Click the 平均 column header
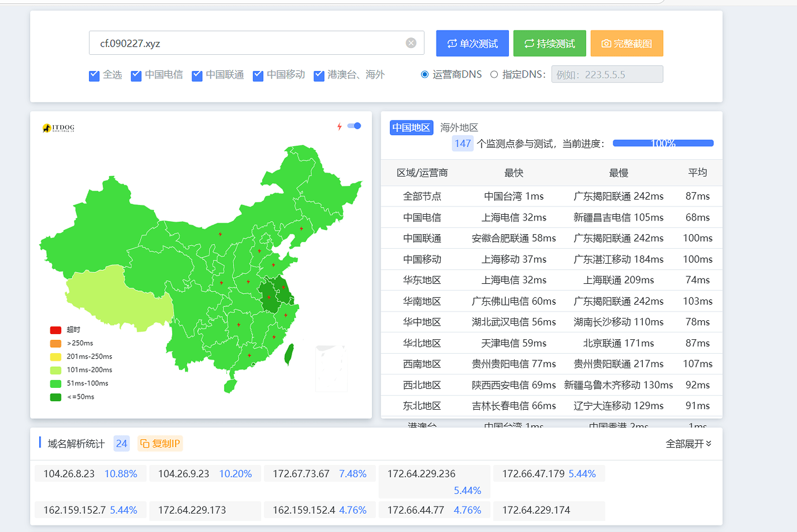Image resolution: width=797 pixels, height=532 pixels. 698,173
